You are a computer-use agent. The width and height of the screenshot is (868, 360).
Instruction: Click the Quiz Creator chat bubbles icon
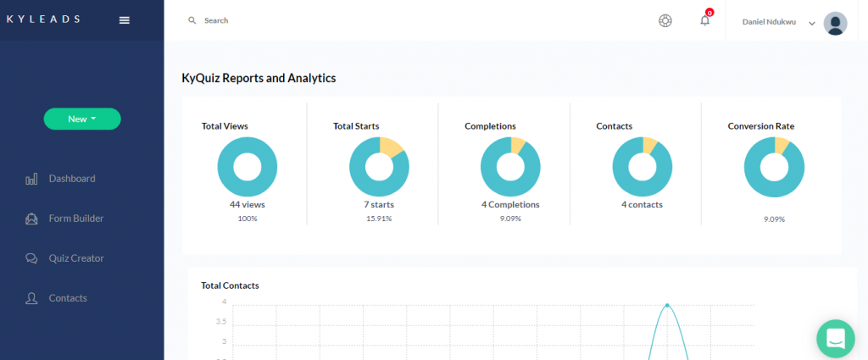tap(32, 258)
